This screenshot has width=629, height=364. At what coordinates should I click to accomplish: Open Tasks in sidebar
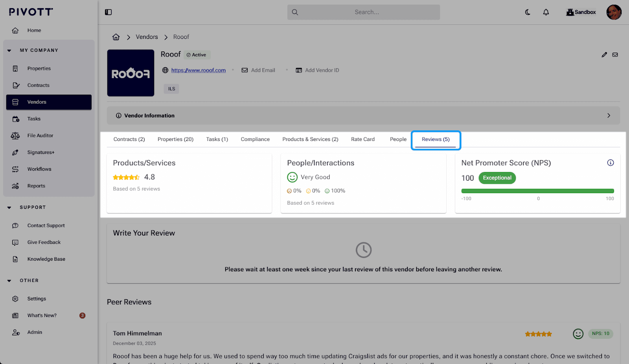click(49, 119)
